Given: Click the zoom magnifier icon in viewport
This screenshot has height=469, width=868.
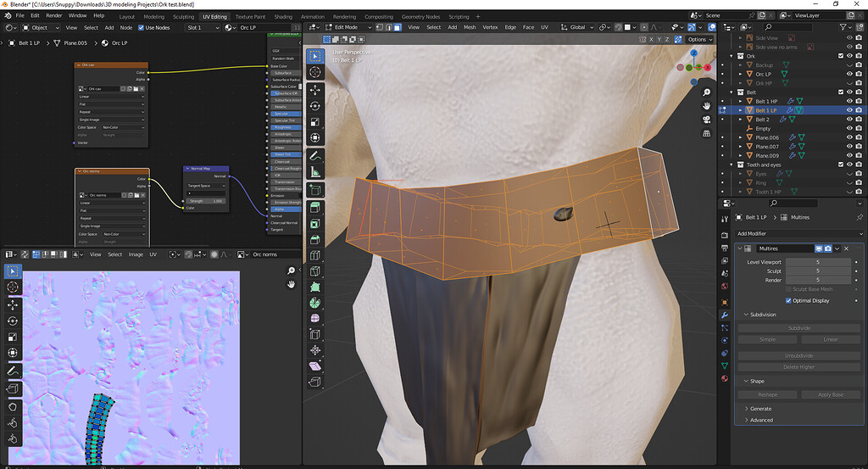Looking at the screenshot, I should [707, 91].
